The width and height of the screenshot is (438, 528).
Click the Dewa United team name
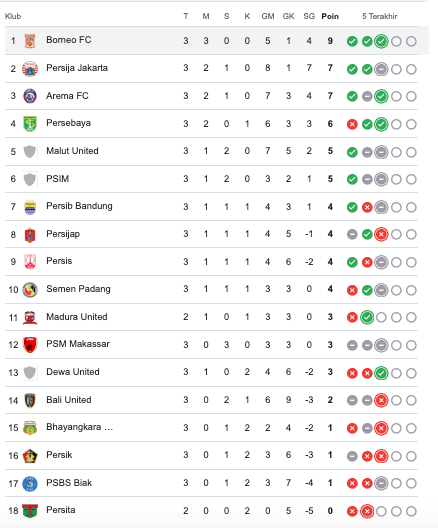pyautogui.click(x=73, y=372)
